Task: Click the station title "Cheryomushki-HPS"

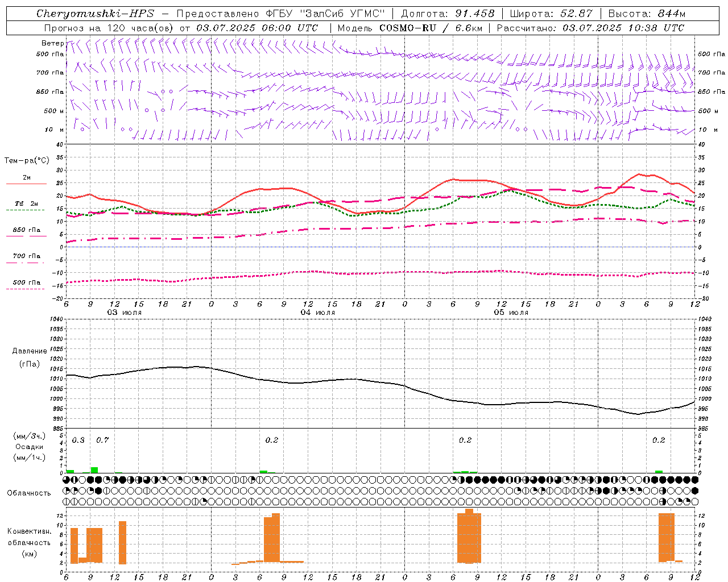Action: click(x=95, y=14)
